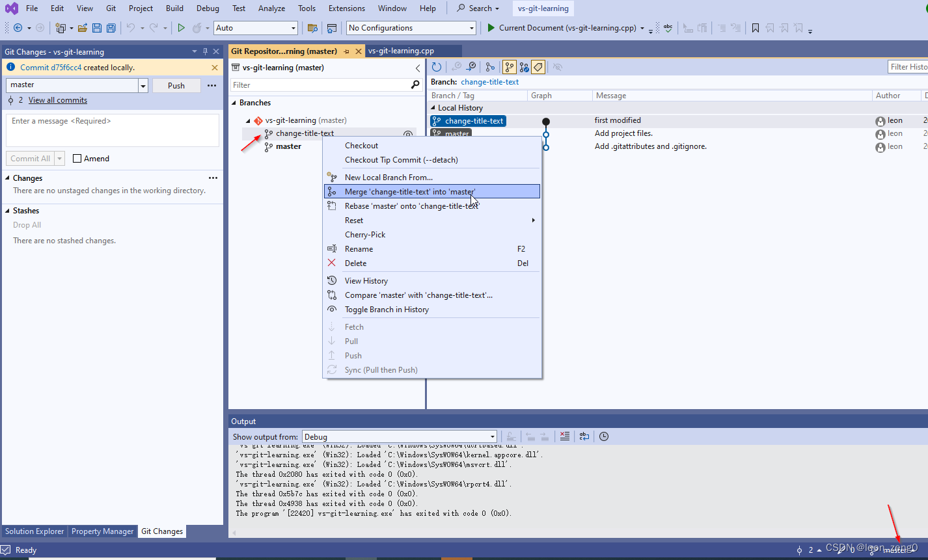Open the Commit All dropdown arrow

(60, 159)
